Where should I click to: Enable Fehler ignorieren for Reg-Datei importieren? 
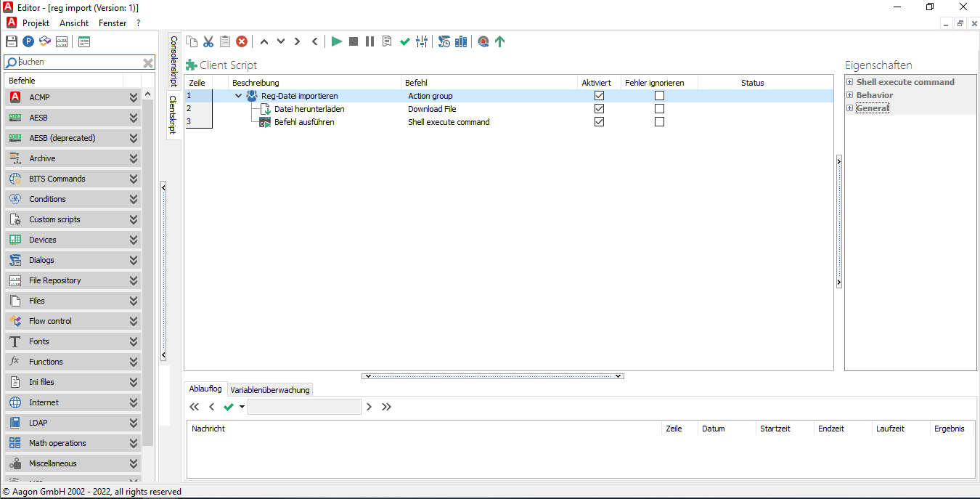[659, 95]
